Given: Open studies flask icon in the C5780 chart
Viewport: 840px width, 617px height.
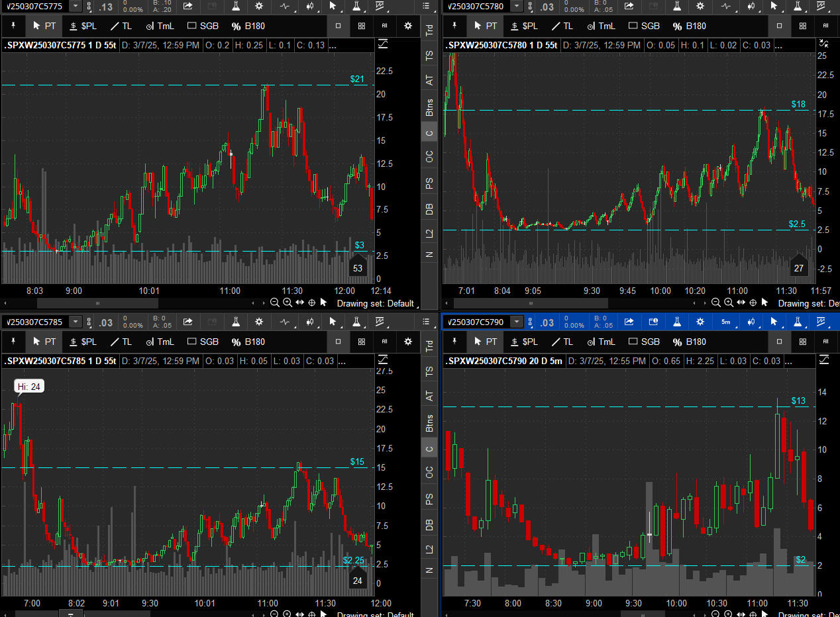Looking at the screenshot, I should 676,6.
